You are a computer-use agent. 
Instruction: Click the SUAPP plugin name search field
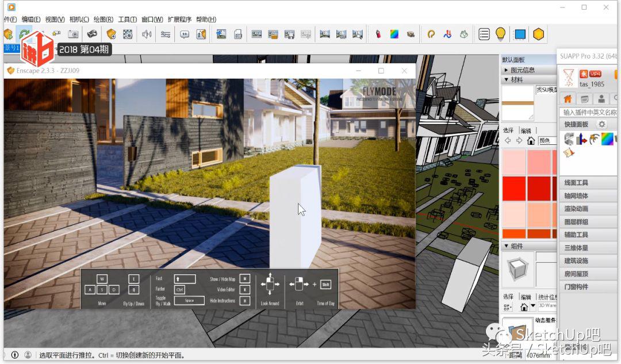pyautogui.click(x=589, y=113)
